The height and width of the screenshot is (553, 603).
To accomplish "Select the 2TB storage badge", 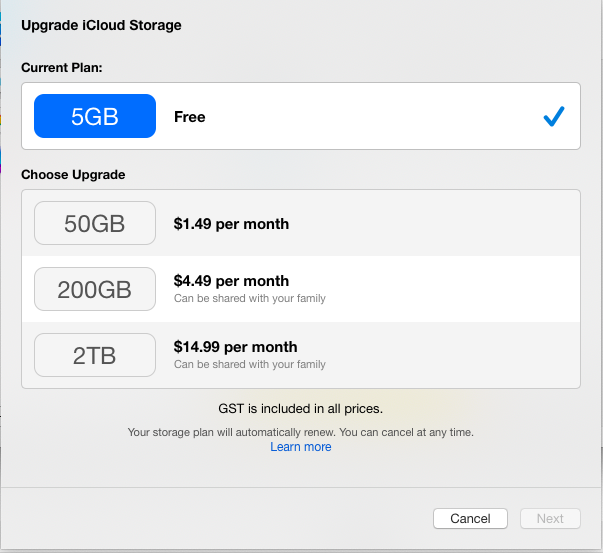I will pyautogui.click(x=95, y=355).
